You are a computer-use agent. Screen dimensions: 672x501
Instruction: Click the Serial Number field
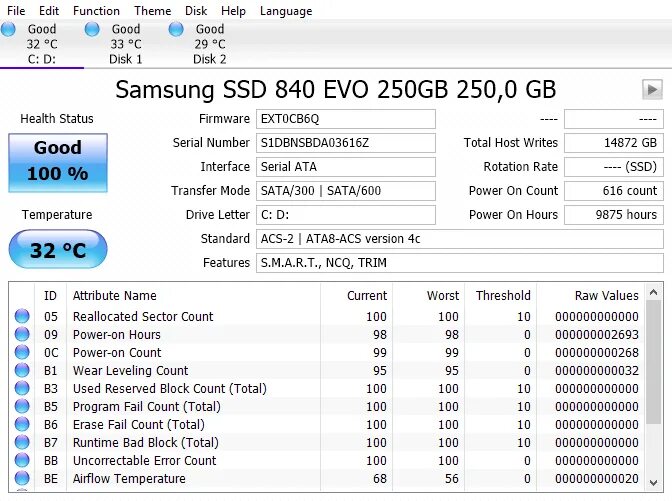click(346, 143)
